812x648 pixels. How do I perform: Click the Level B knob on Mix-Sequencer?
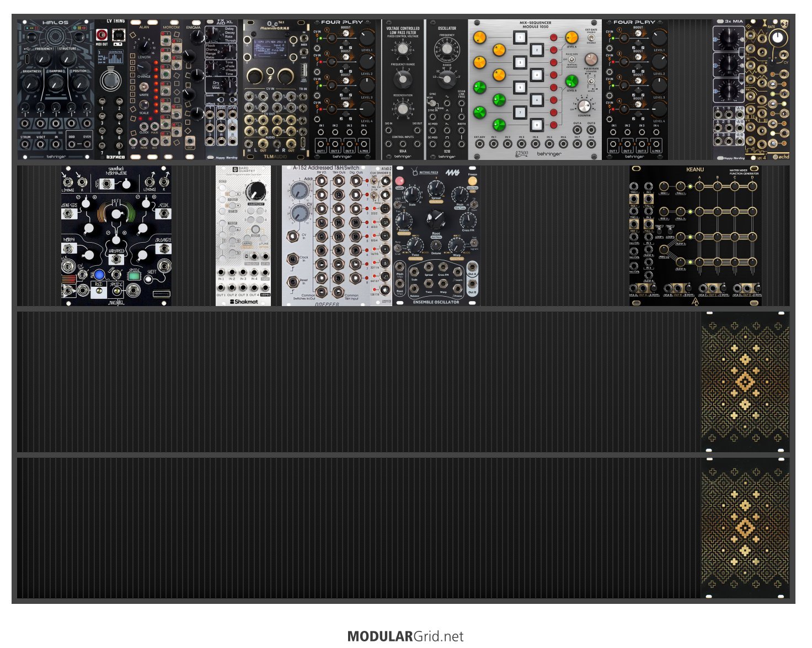(x=571, y=81)
